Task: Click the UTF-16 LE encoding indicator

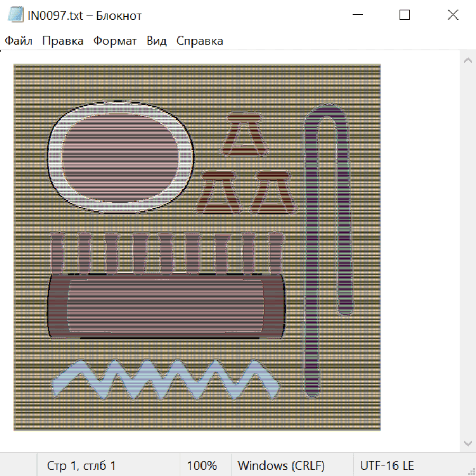Action: pyautogui.click(x=387, y=466)
